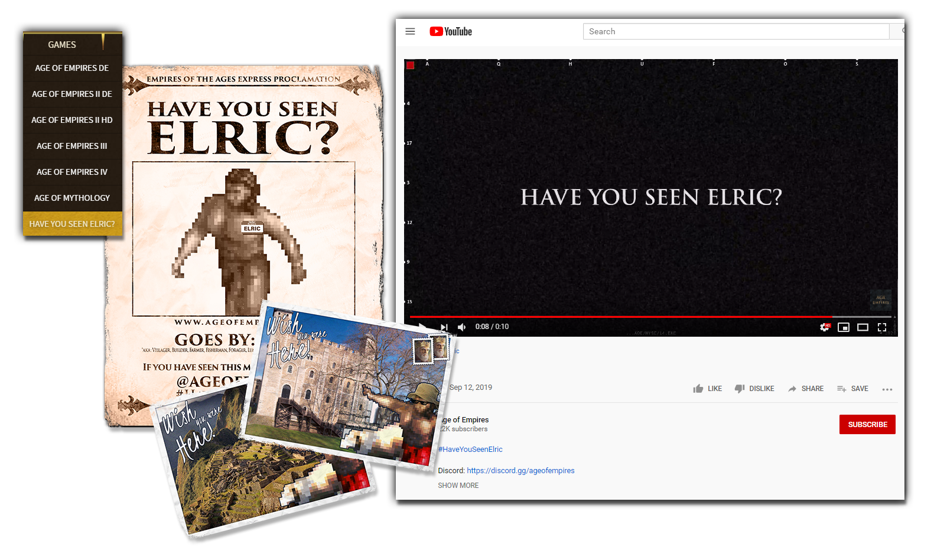Open the three-dot more actions menu

[887, 389]
